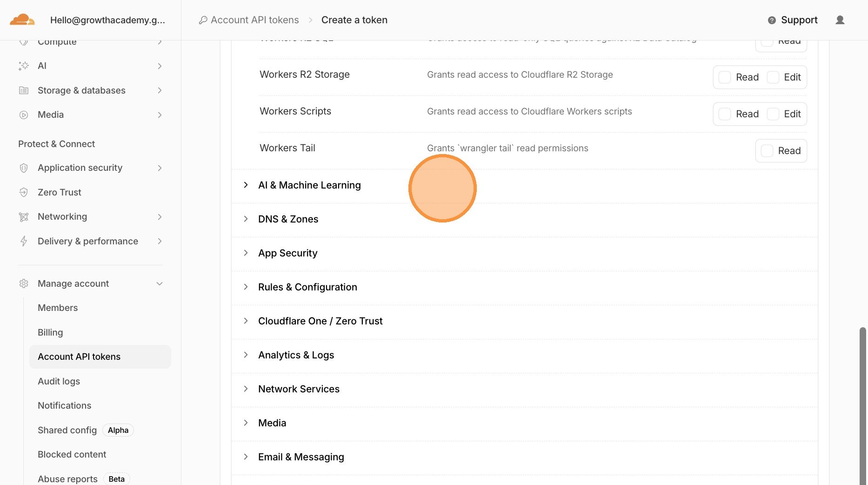This screenshot has width=868, height=485.
Task: Open Blocked content page
Action: click(x=72, y=454)
